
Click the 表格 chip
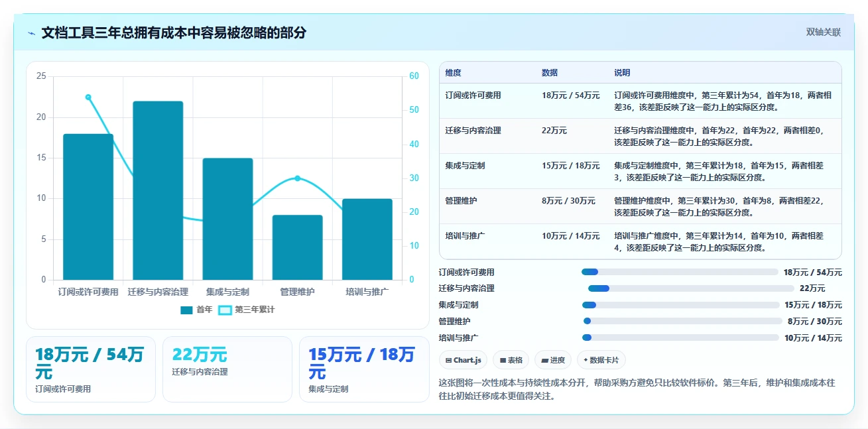tap(511, 360)
